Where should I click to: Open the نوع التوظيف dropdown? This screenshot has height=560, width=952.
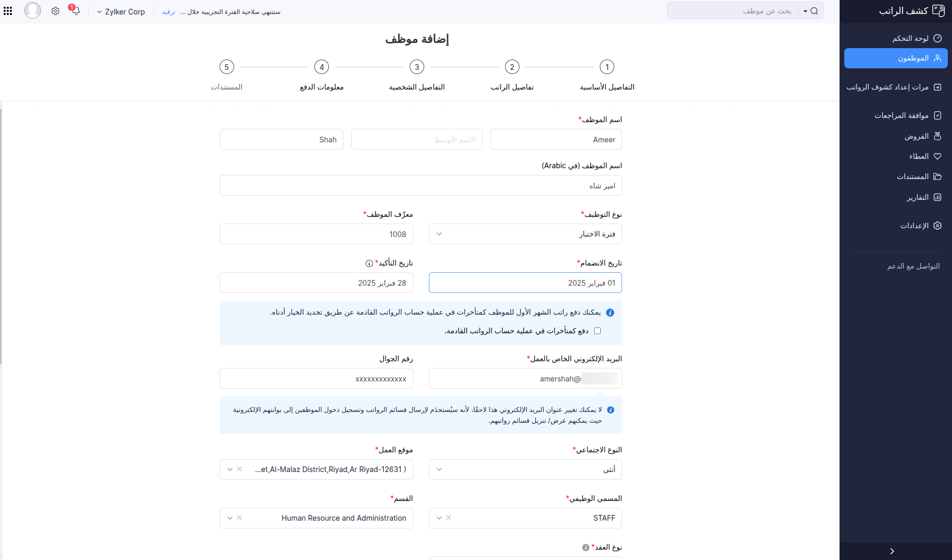[439, 234]
